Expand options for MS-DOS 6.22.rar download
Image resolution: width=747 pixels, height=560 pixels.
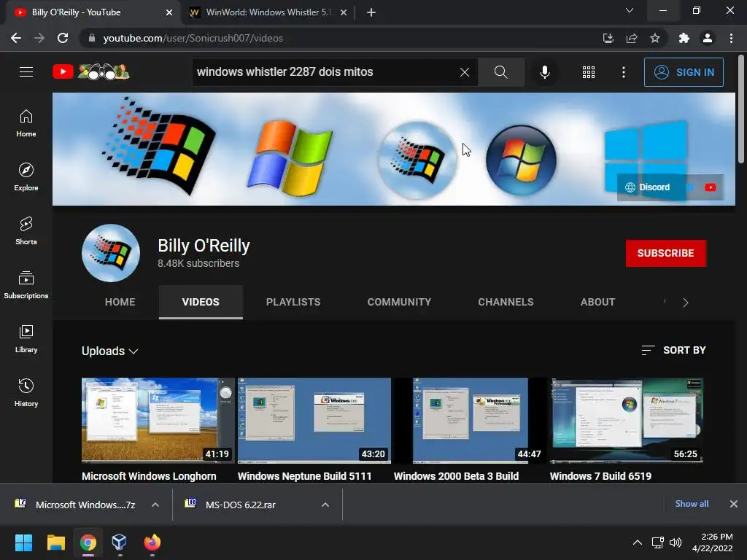click(325, 505)
